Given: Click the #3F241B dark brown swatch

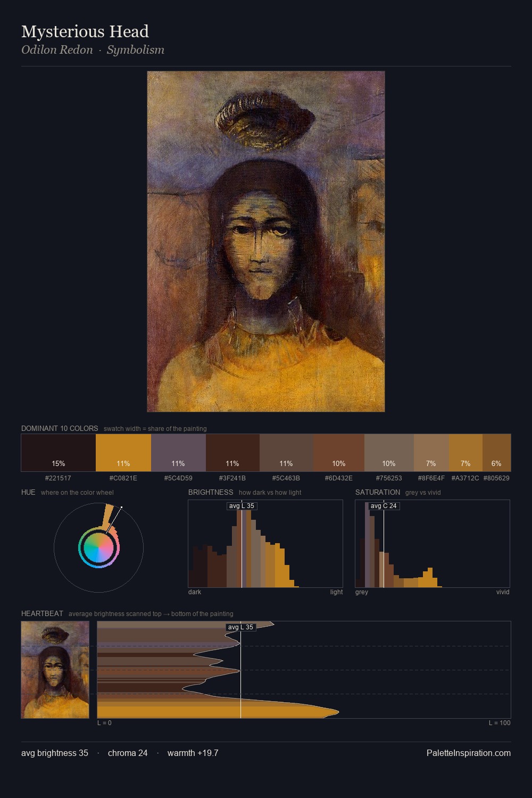Looking at the screenshot, I should (232, 453).
